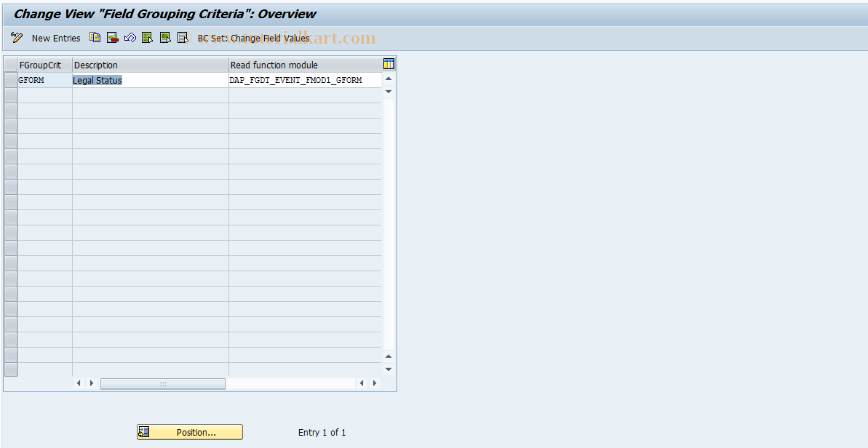Click bottom-most vertical scroll down arrow
Viewport: 868px width, 448px height.
point(389,369)
